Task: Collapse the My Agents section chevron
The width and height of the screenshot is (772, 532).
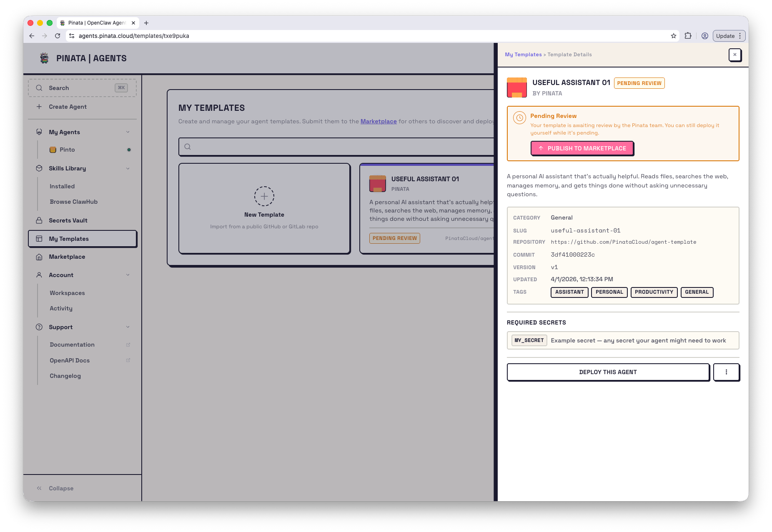Action: point(128,132)
